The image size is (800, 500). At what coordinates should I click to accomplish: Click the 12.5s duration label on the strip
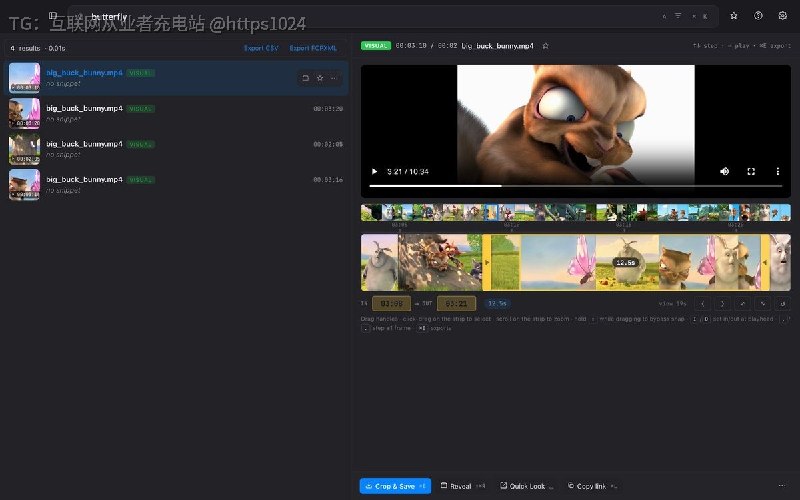coord(626,262)
